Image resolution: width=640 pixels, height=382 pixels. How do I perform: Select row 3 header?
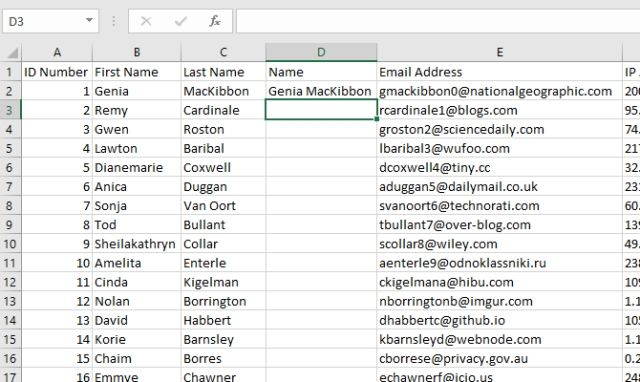point(10,110)
